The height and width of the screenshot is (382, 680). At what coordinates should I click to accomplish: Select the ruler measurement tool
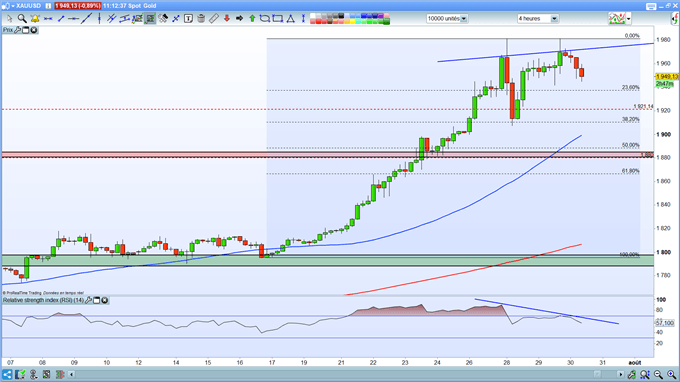214,19
